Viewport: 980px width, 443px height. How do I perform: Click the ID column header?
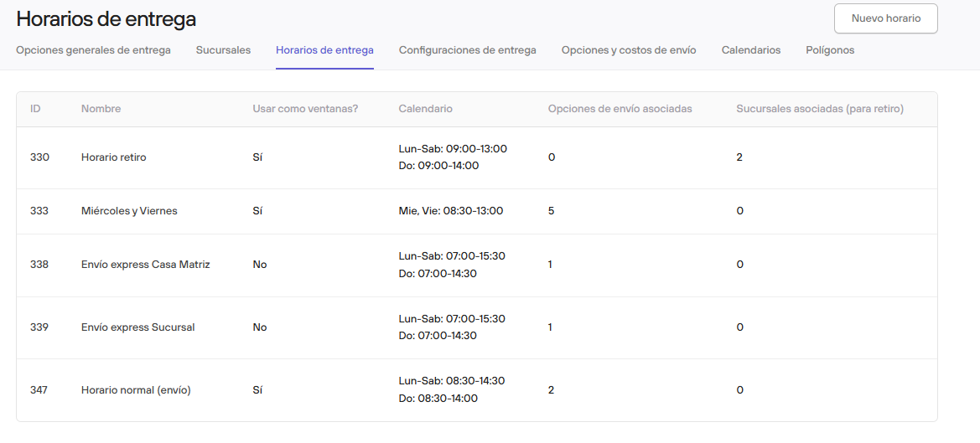35,109
